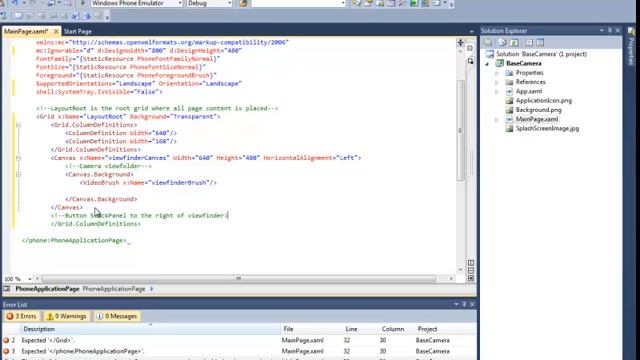Click the Error List panel title
The height and width of the screenshot is (360, 640).
(x=15, y=305)
